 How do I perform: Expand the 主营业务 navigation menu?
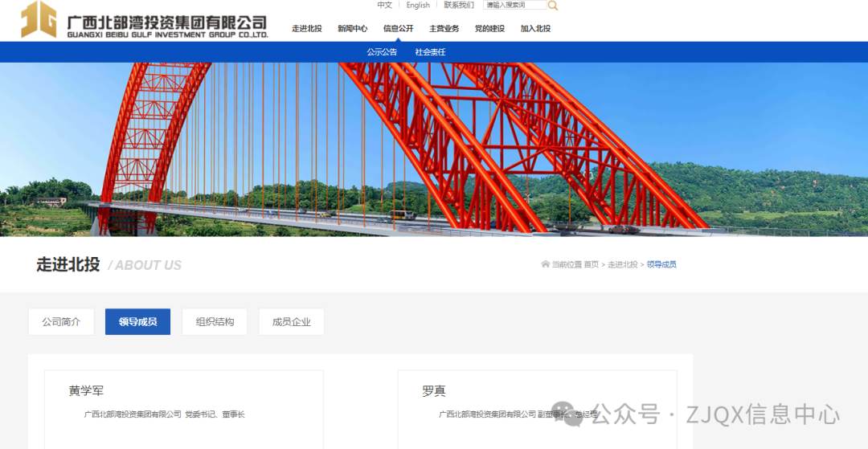click(444, 29)
